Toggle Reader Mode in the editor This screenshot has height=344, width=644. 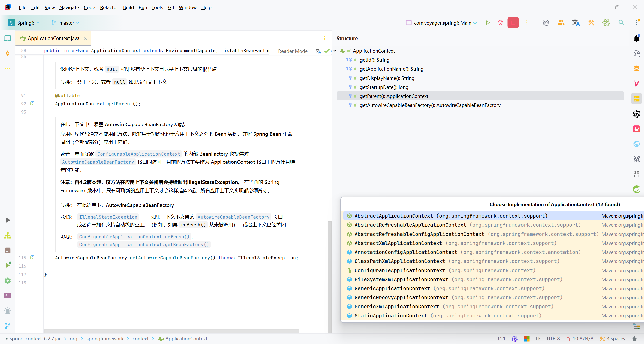pyautogui.click(x=293, y=51)
